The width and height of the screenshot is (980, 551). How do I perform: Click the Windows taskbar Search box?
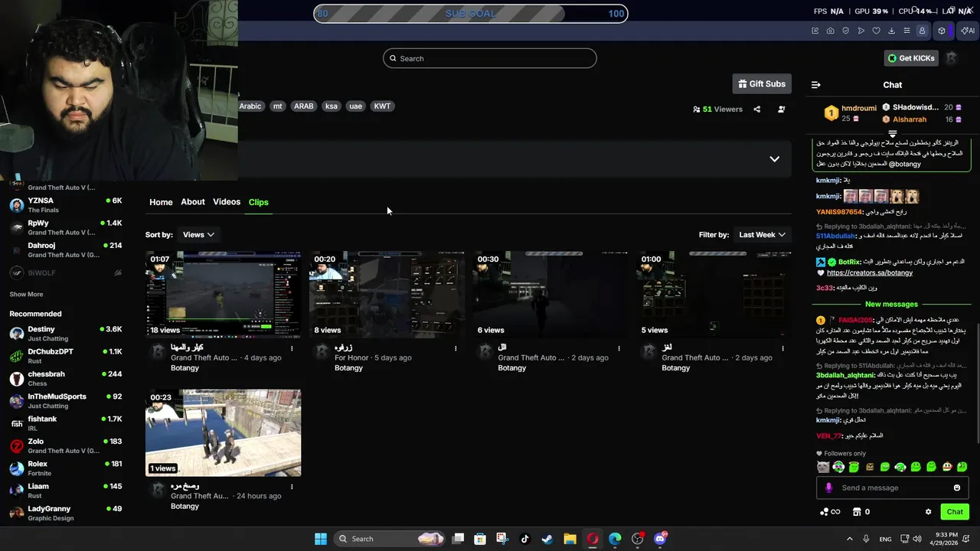tap(390, 539)
